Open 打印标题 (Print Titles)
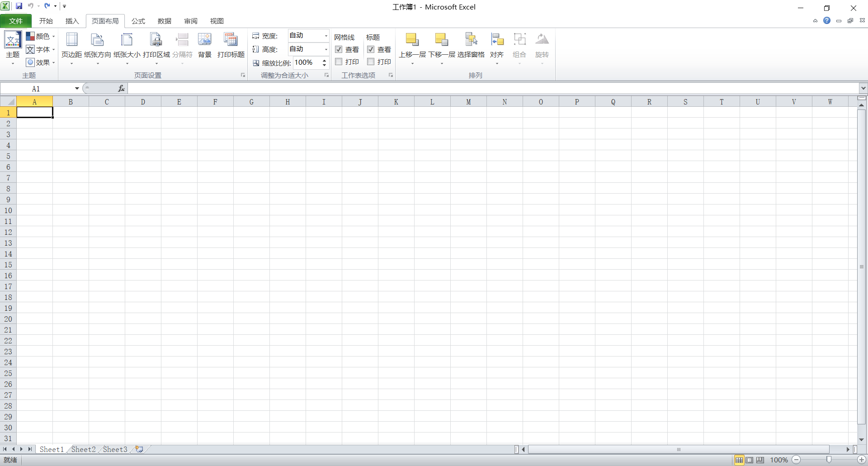Screen dimensions: 868x466 [231, 45]
